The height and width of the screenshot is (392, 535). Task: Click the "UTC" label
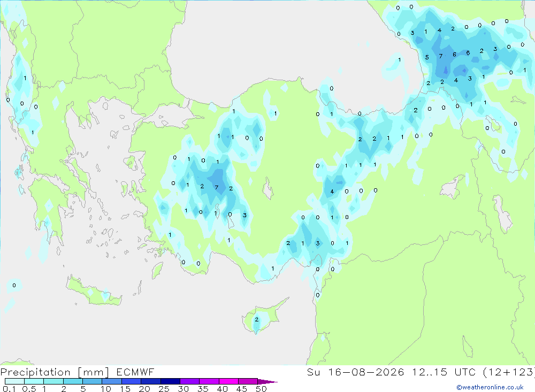point(465,372)
